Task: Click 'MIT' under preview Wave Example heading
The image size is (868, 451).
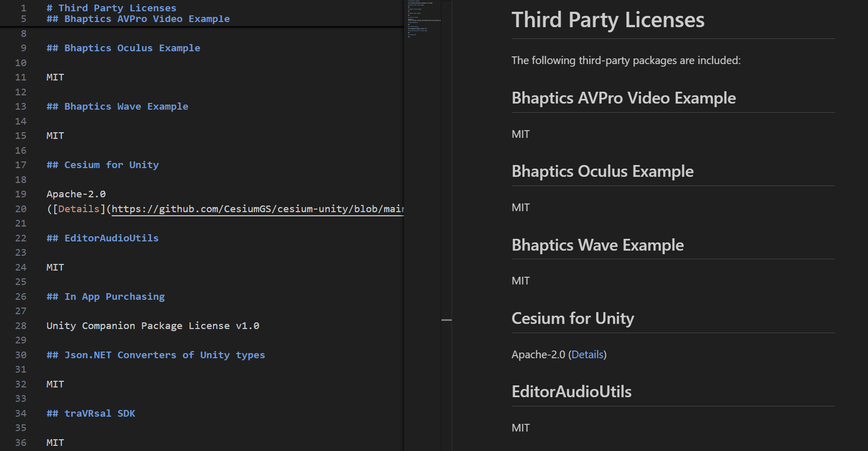Action: pyautogui.click(x=521, y=281)
